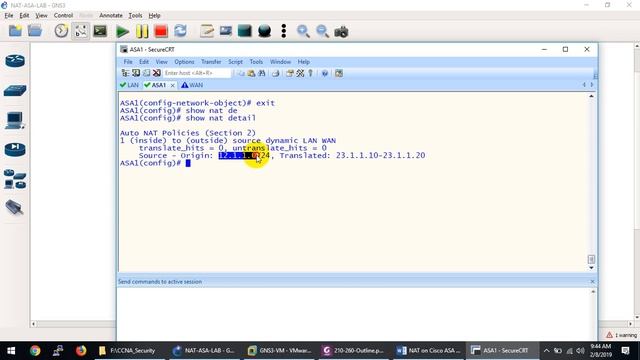The height and width of the screenshot is (360, 640).
Task: Click the three vertical dots draw-line tool
Action: click(284, 31)
